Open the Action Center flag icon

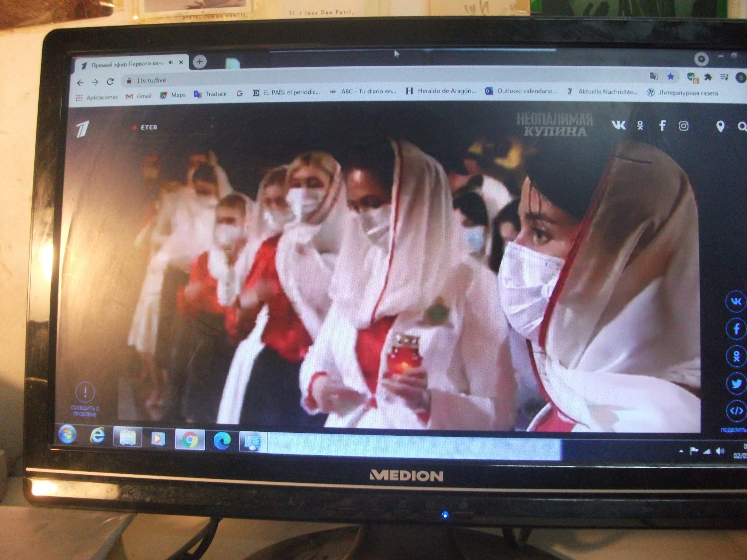694,451
